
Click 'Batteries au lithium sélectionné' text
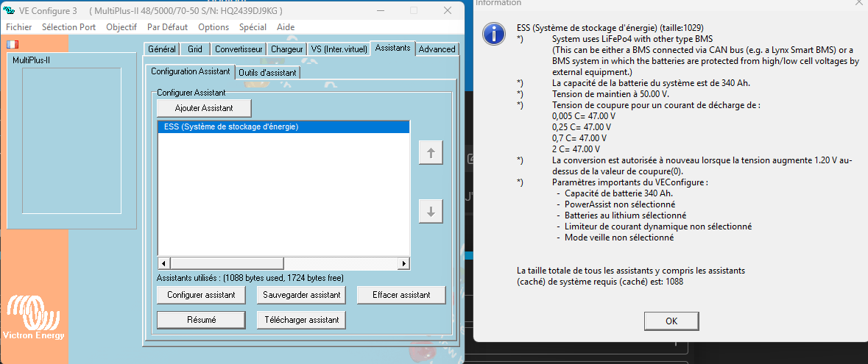[626, 215]
